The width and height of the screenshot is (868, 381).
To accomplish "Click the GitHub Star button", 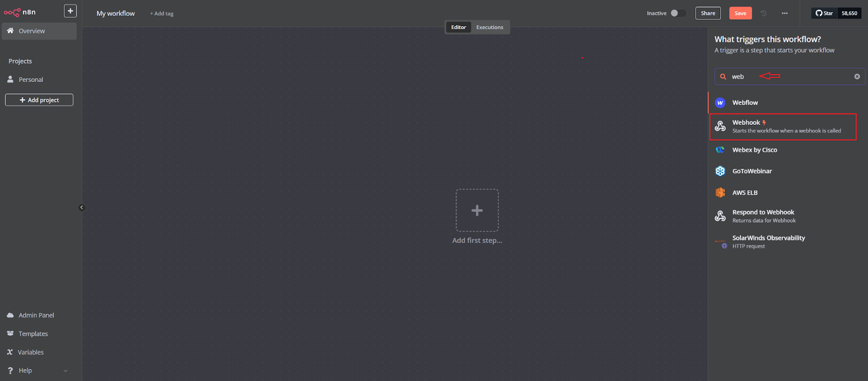I will pyautogui.click(x=824, y=13).
